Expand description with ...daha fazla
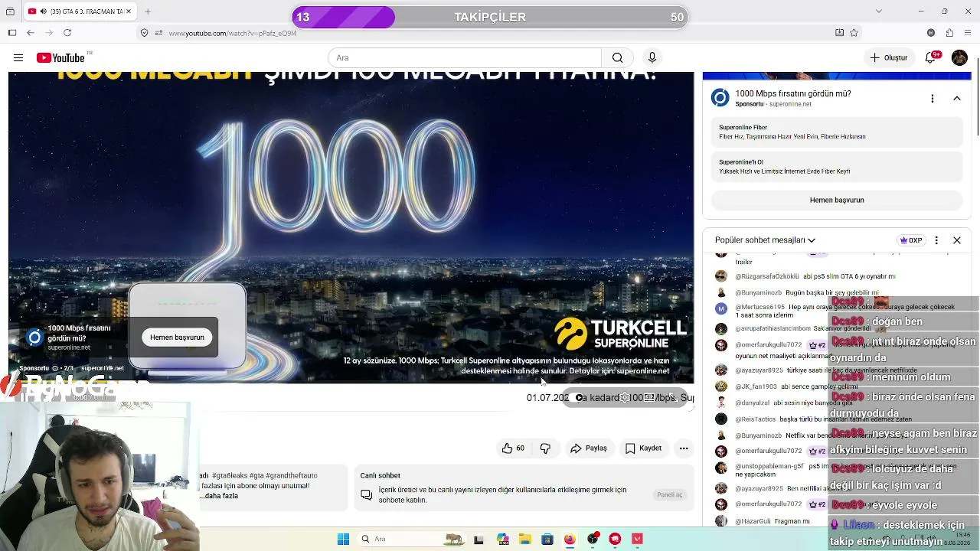This screenshot has width=980, height=551. pyautogui.click(x=219, y=496)
